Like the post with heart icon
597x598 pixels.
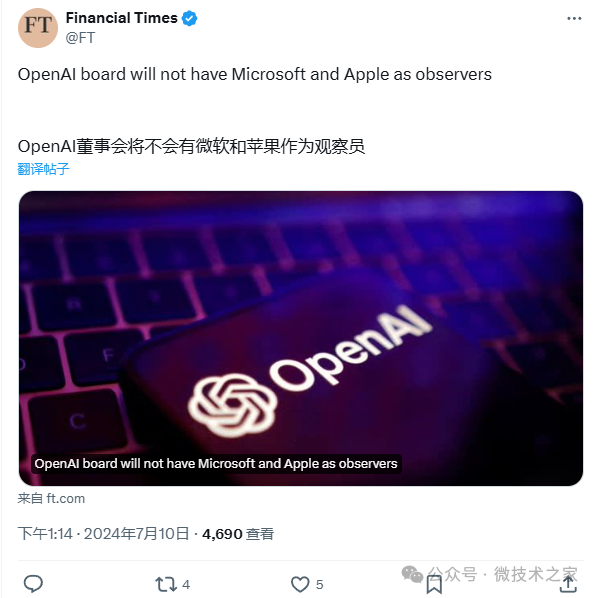pos(300,584)
